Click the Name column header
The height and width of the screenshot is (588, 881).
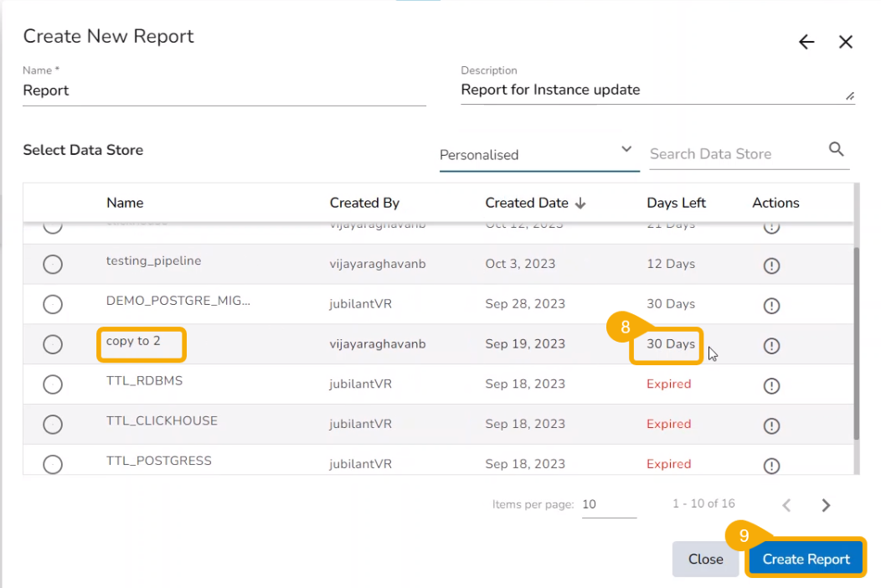pos(125,203)
